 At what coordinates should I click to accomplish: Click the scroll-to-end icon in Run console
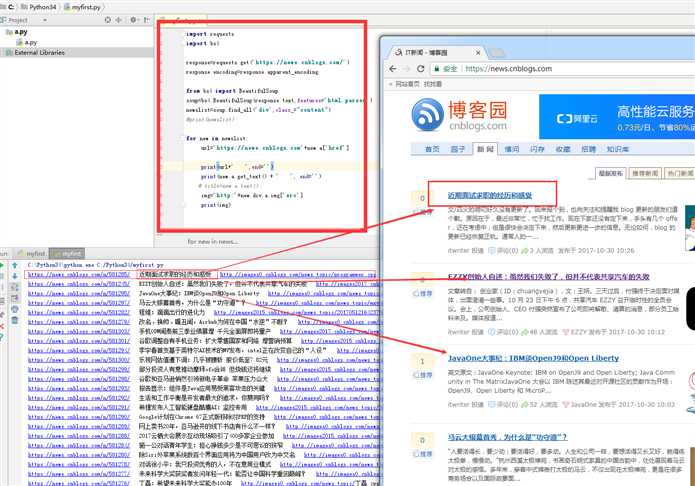click(x=15, y=298)
